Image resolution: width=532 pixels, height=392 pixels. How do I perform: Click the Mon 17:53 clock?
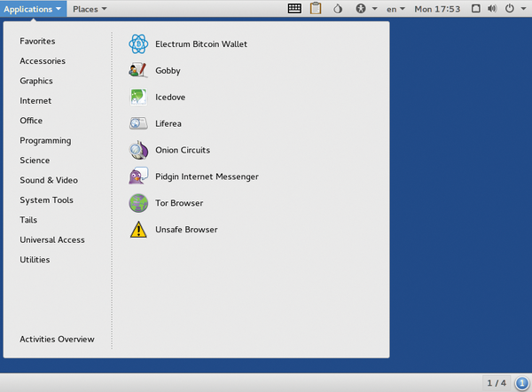click(437, 9)
